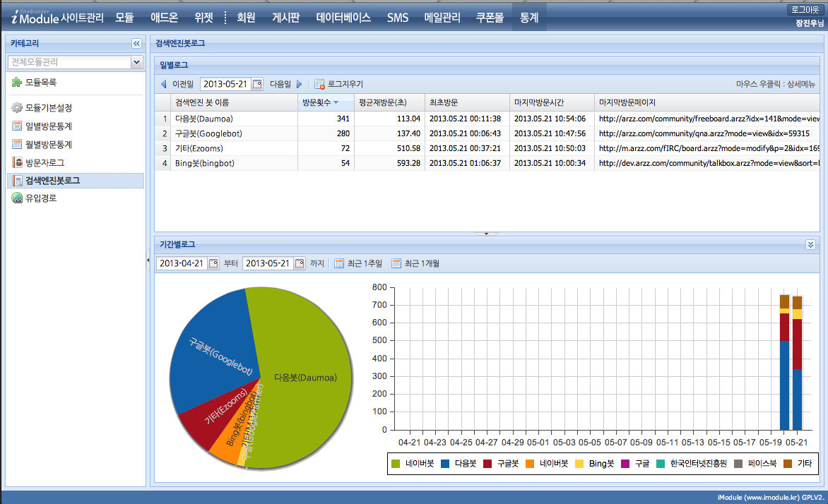Screen dimensions: 828x504
Task: Open the 게시판 top menu
Action: pos(286,18)
